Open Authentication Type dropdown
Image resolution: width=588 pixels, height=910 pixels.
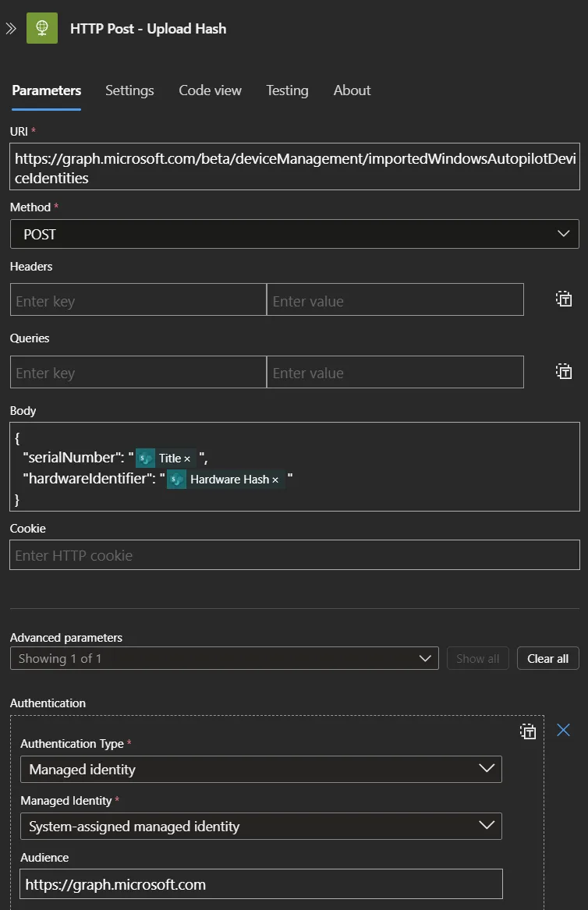tap(261, 769)
